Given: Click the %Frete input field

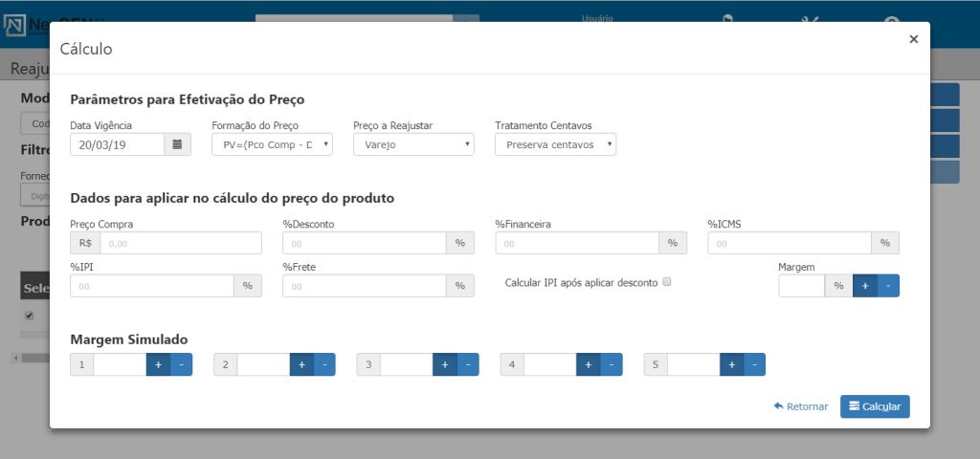Looking at the screenshot, I should (364, 286).
